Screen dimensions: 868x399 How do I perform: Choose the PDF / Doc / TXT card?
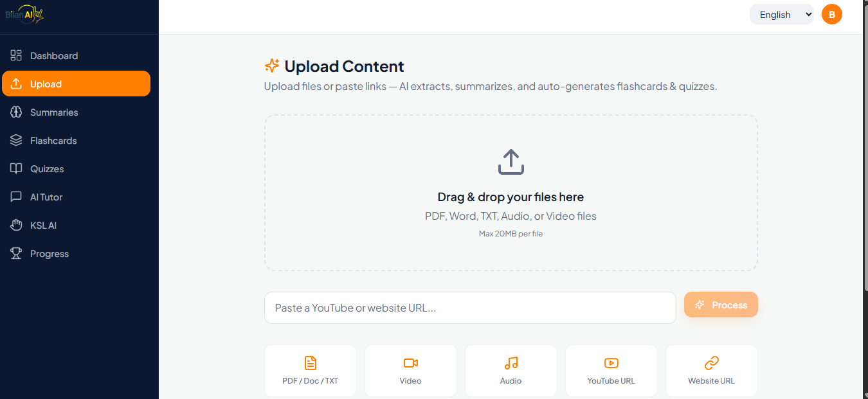pyautogui.click(x=311, y=371)
